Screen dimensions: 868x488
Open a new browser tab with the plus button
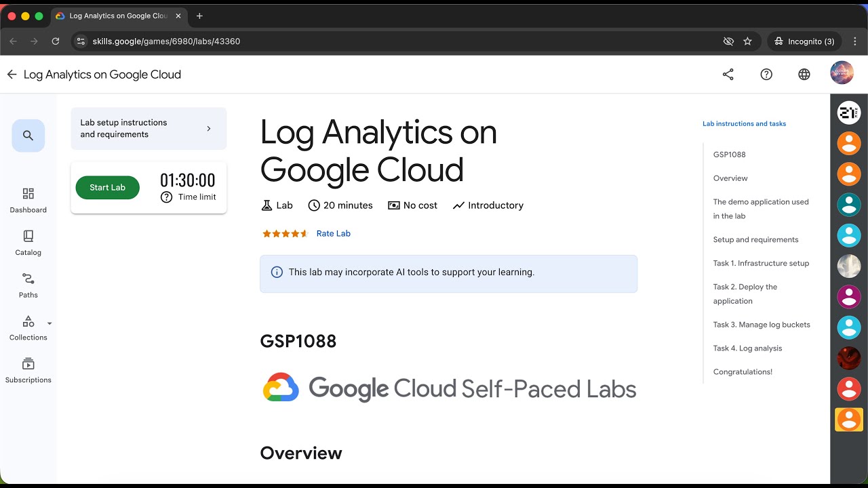[199, 16]
